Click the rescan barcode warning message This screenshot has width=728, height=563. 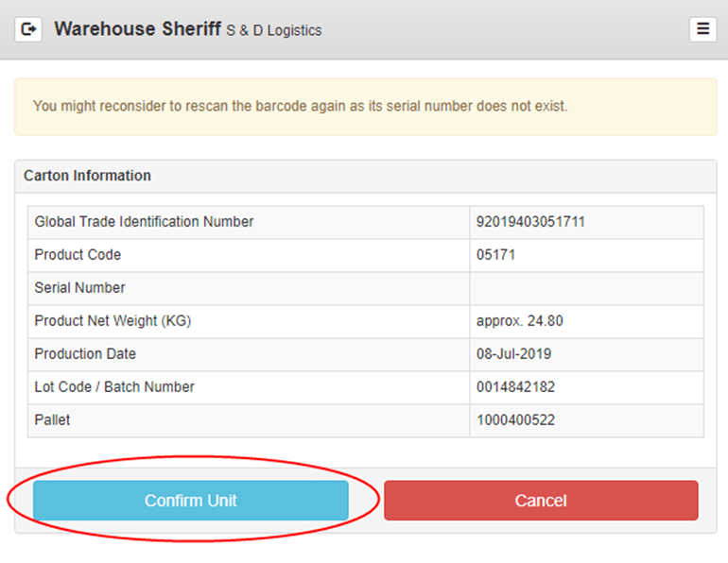pos(300,106)
